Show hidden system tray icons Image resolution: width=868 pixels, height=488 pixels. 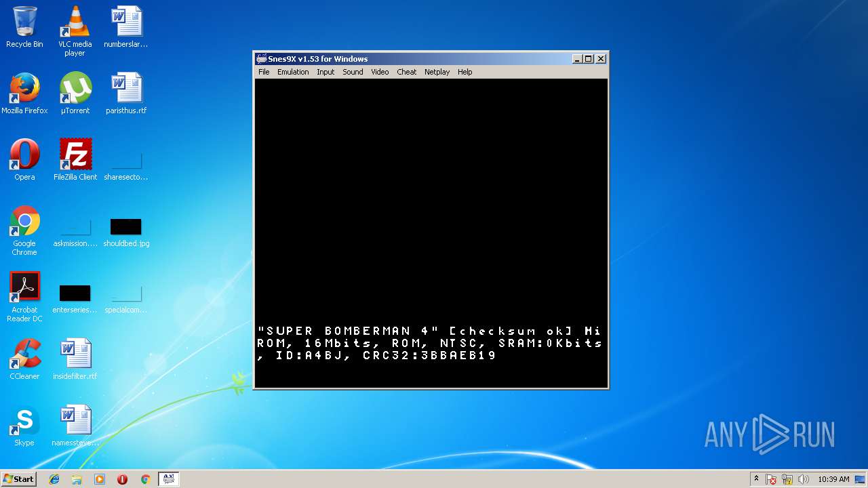(x=756, y=479)
